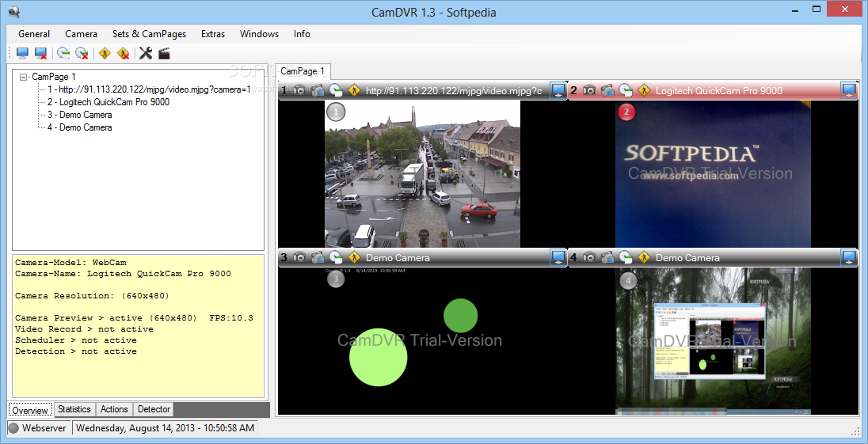Stop all motion detection with red-X pedestrian icon
The width and height of the screenshot is (868, 444).
pos(123,53)
